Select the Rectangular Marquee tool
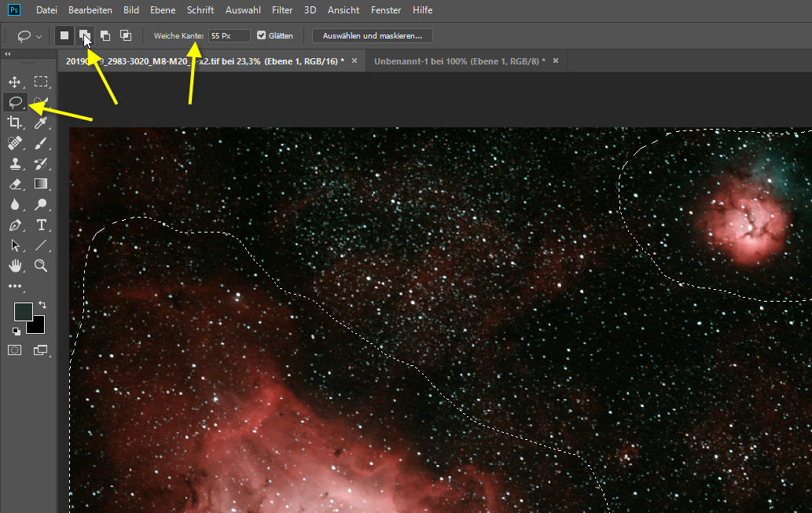This screenshot has height=513, width=812. tap(41, 82)
